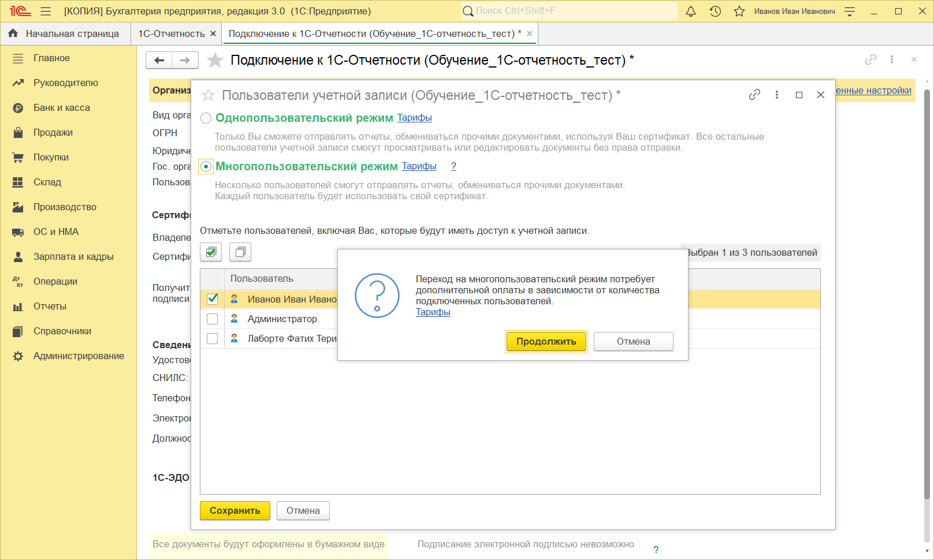Check all users toolbar icon
Image resolution: width=934 pixels, height=560 pixels.
pos(211,252)
